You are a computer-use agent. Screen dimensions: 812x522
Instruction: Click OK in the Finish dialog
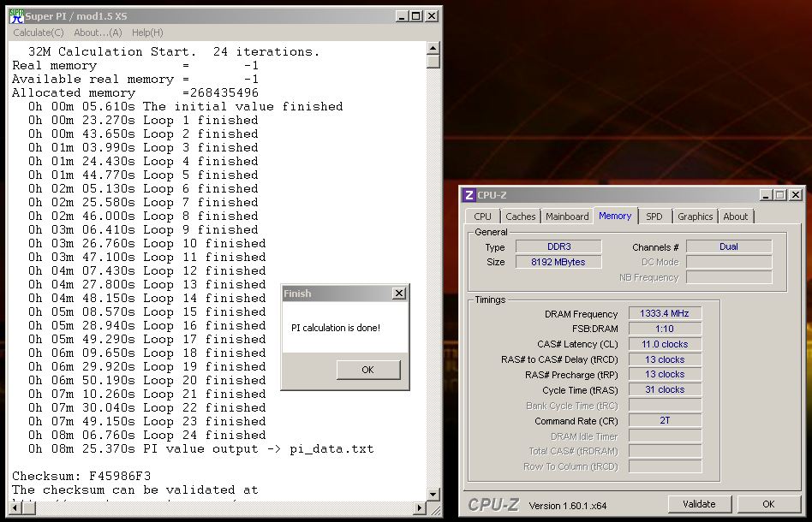point(368,370)
